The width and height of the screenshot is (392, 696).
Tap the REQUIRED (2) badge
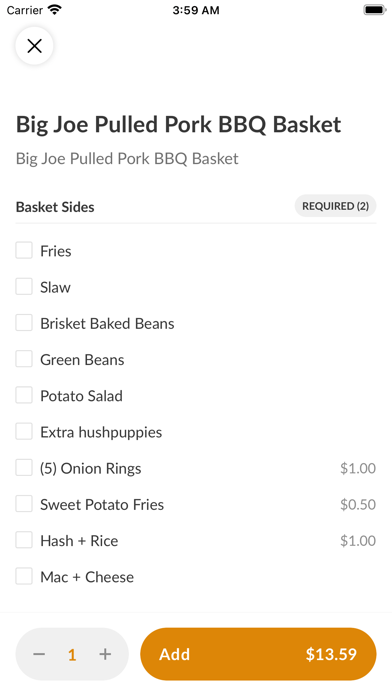(336, 206)
